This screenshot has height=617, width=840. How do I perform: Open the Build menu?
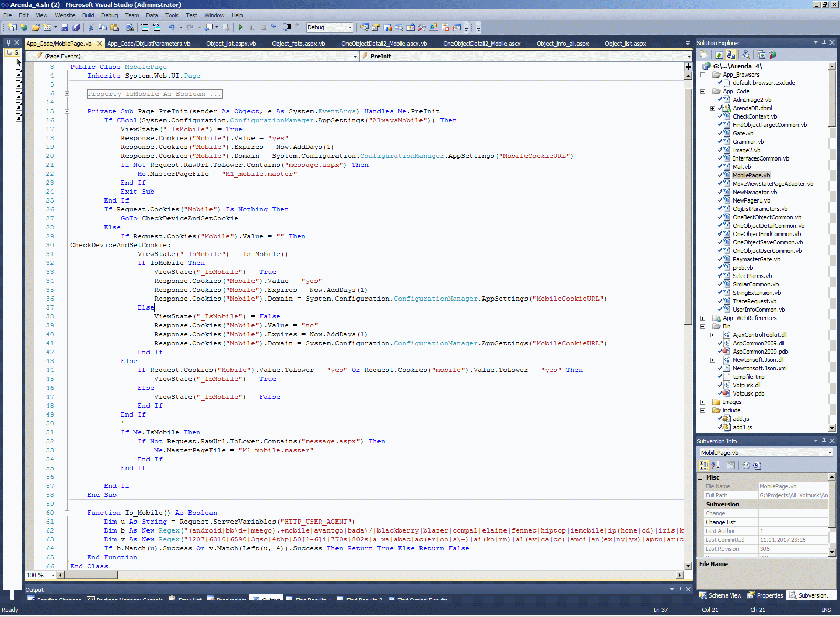pyautogui.click(x=88, y=15)
